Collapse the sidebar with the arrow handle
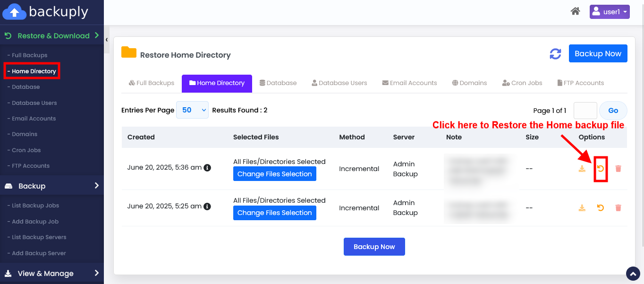Image resolution: width=644 pixels, height=284 pixels. (107, 40)
